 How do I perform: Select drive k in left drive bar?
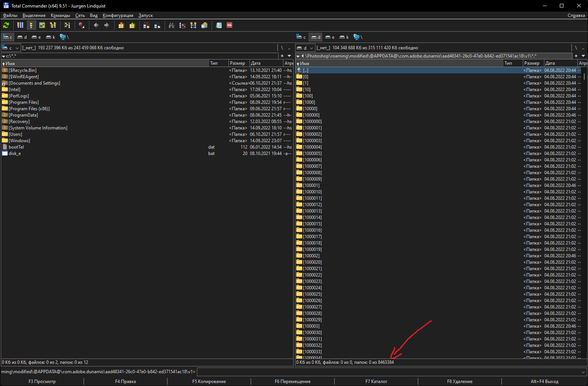pyautogui.click(x=51, y=37)
